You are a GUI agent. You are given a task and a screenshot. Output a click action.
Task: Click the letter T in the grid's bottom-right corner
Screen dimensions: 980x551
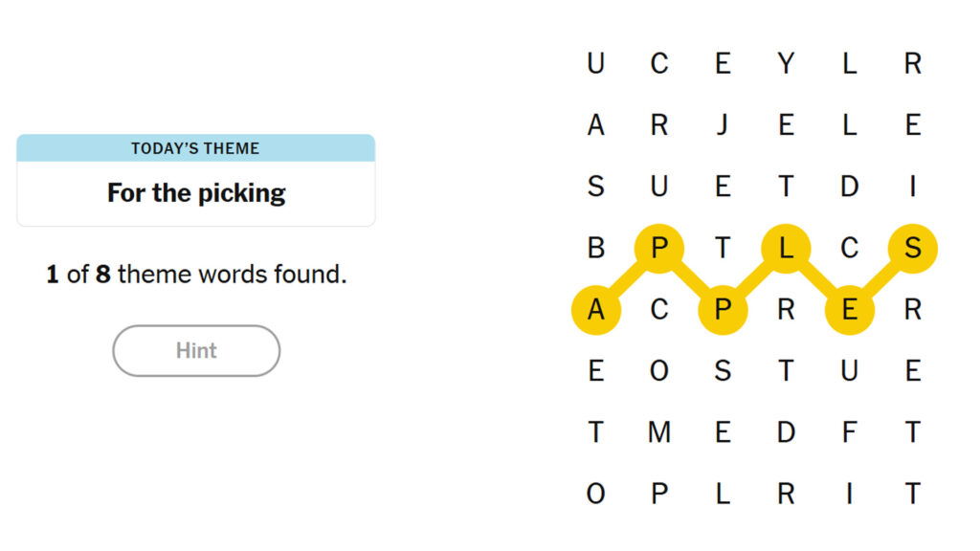click(x=913, y=495)
